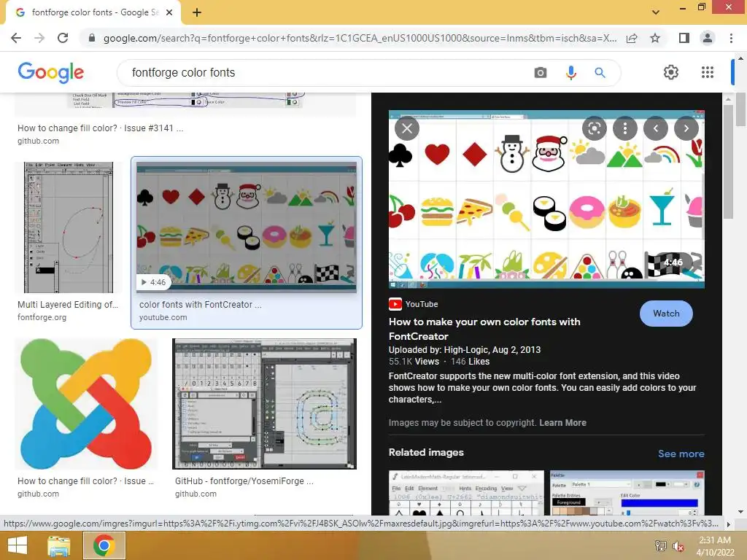Click the Chrome taskbar icon
This screenshot has width=747, height=560.
pos(104,545)
